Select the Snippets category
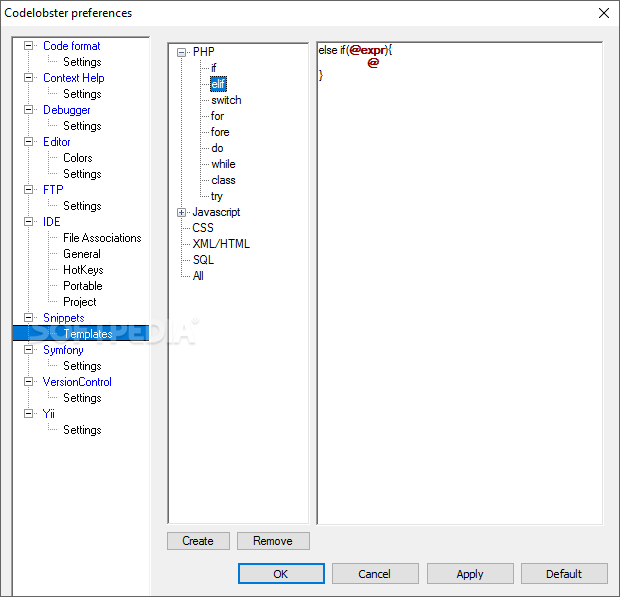This screenshot has height=597, width=620. point(63,318)
